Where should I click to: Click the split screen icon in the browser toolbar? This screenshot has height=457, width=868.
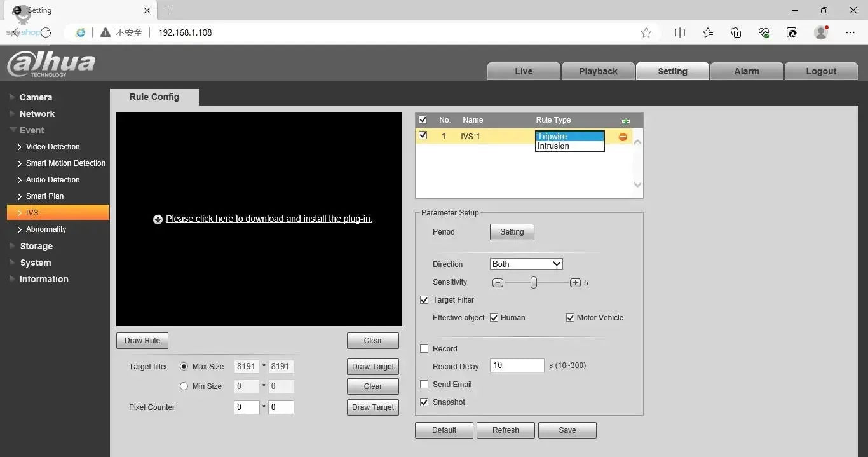click(680, 32)
